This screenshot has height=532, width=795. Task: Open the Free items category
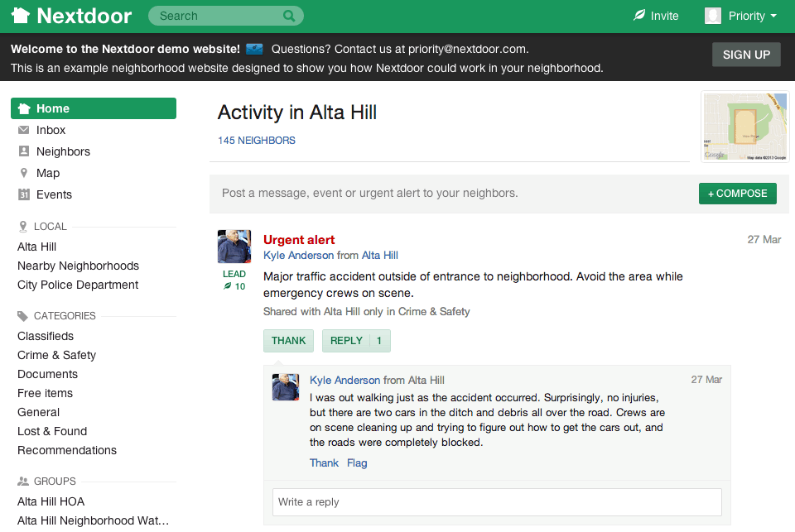[45, 393]
